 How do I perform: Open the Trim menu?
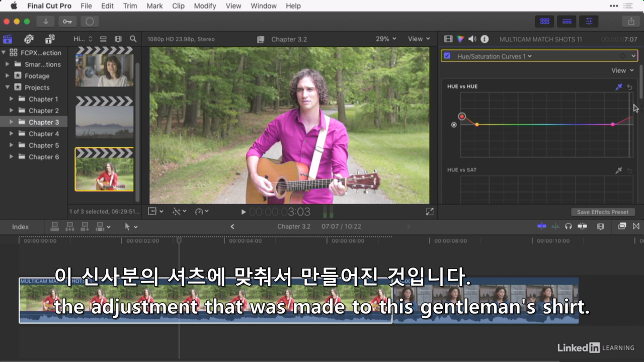click(130, 6)
